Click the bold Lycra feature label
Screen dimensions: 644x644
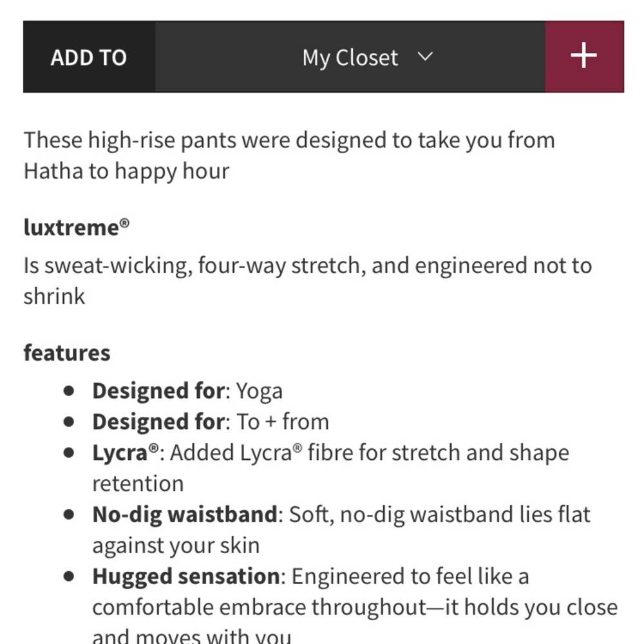(x=126, y=453)
